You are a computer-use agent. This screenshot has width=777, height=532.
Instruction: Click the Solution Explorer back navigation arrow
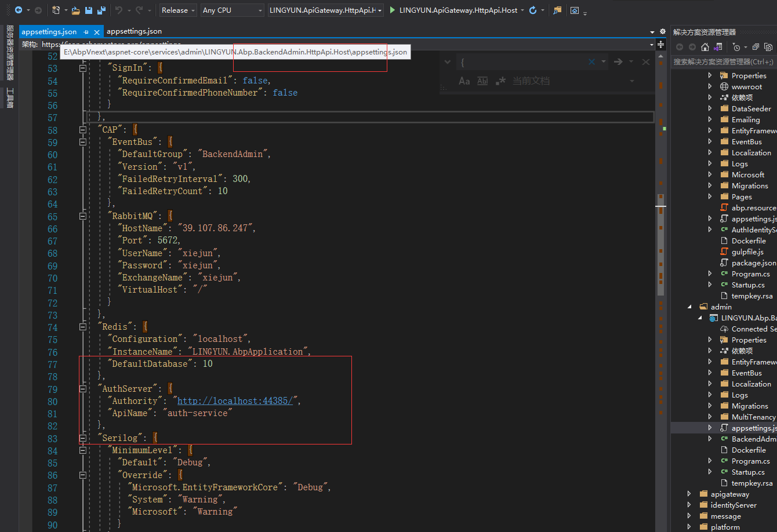coord(680,46)
